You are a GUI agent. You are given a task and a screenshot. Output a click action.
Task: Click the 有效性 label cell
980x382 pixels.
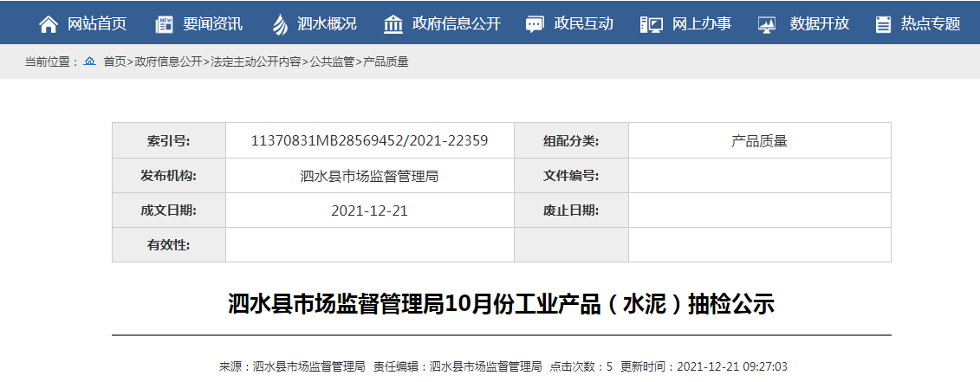(x=169, y=245)
